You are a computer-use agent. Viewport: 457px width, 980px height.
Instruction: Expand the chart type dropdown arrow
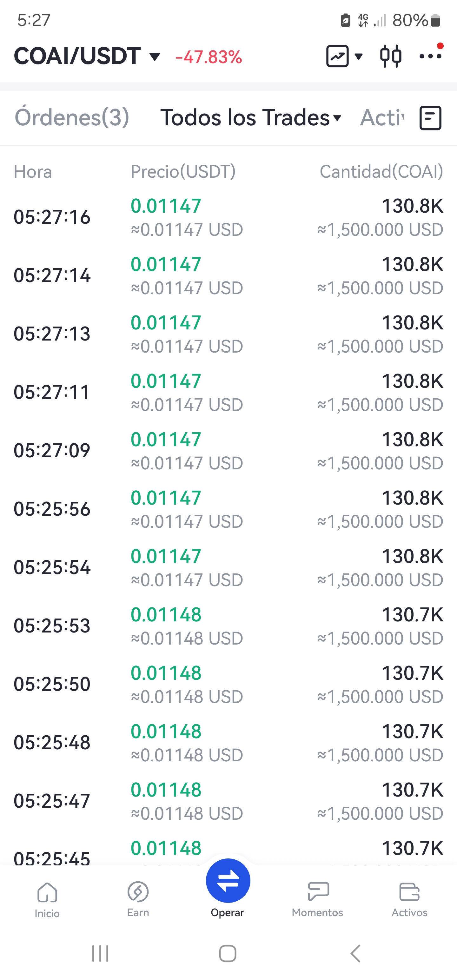(x=358, y=57)
